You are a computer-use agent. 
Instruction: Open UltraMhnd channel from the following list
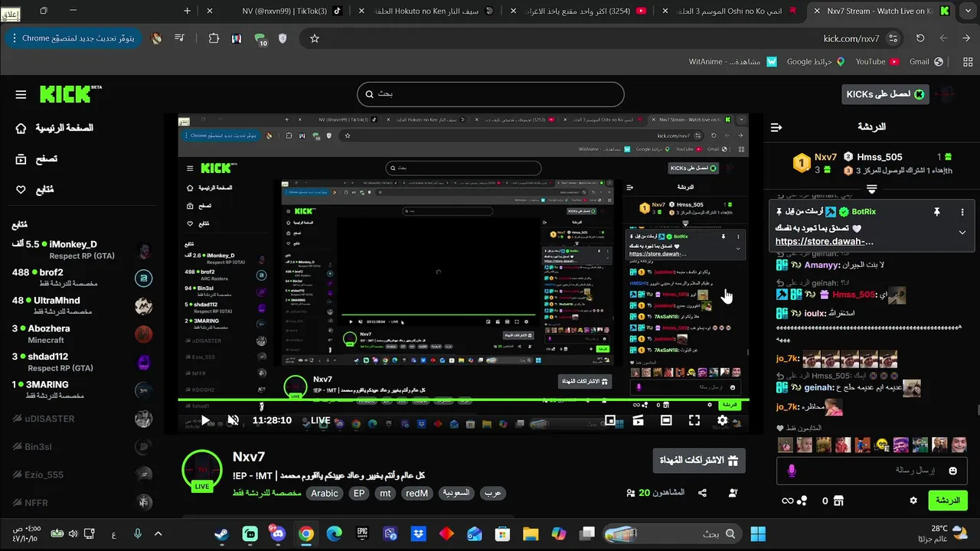(x=82, y=306)
